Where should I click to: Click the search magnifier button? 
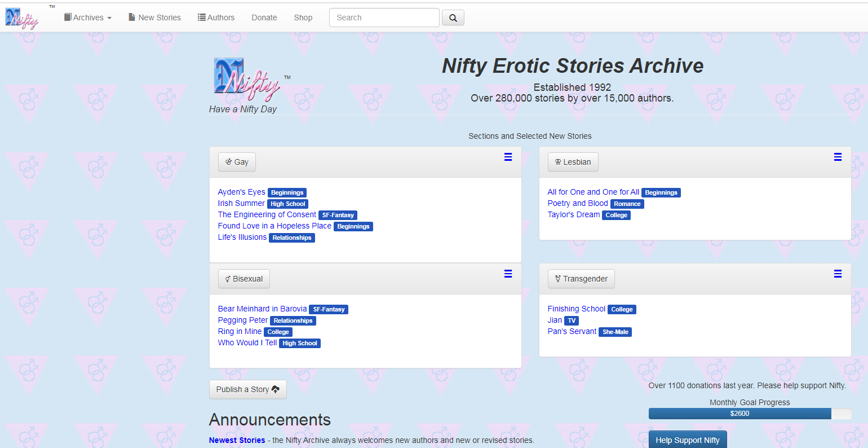pyautogui.click(x=453, y=17)
